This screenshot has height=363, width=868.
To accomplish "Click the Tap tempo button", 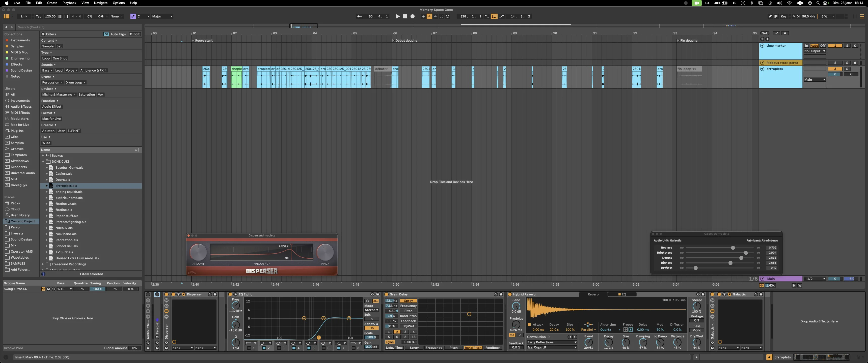I will click(x=38, y=16).
